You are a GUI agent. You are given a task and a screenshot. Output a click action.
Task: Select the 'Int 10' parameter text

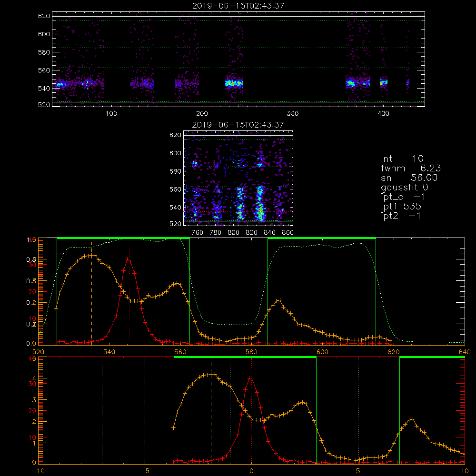[402, 159]
